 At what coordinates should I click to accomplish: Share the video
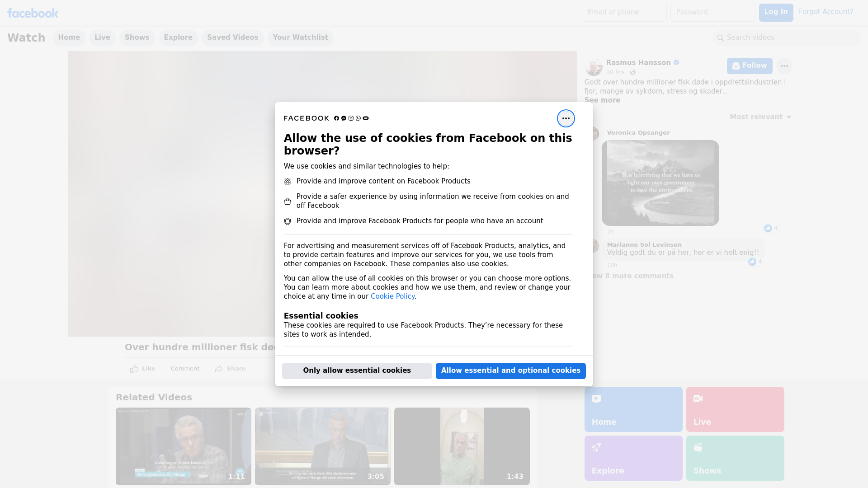[x=230, y=369]
